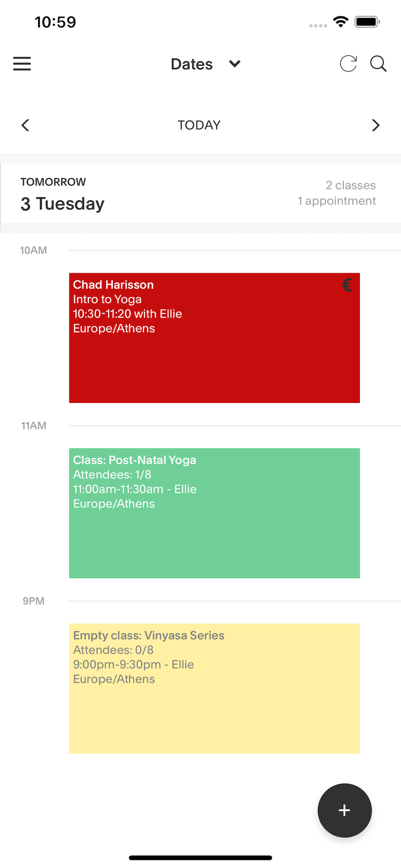Go to next day arrow
Viewport: 401px width, 868px height.
375,125
